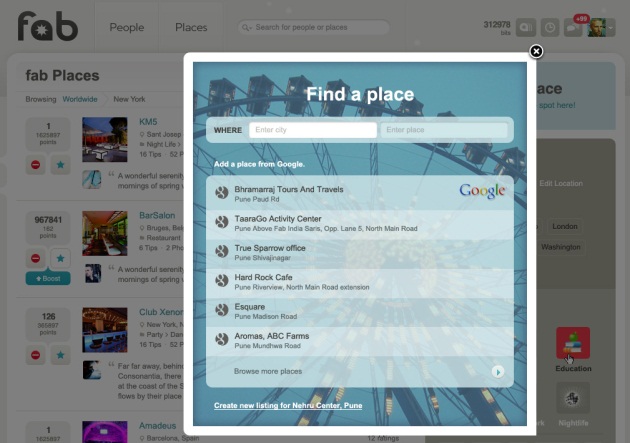This screenshot has width=630, height=443.
Task: Click the reviewer avatar under Club Xenon
Action: (92, 370)
